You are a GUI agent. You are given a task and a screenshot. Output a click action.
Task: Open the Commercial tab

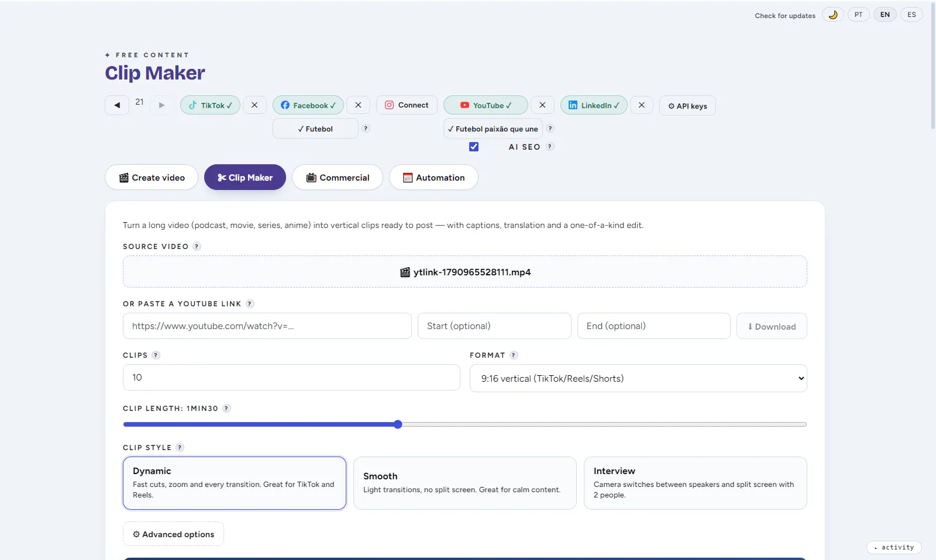pyautogui.click(x=338, y=177)
